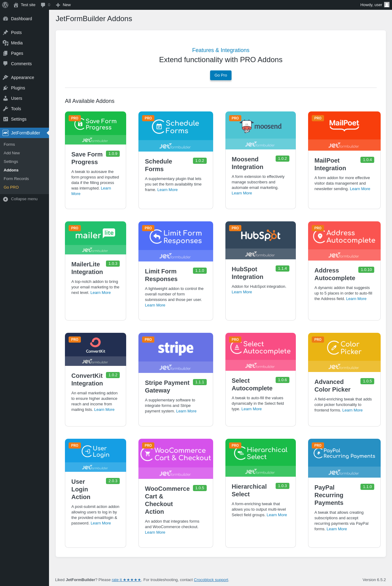Open Learn More for HubSpot Integration
Screen dimensions: 392x586
point(242,292)
